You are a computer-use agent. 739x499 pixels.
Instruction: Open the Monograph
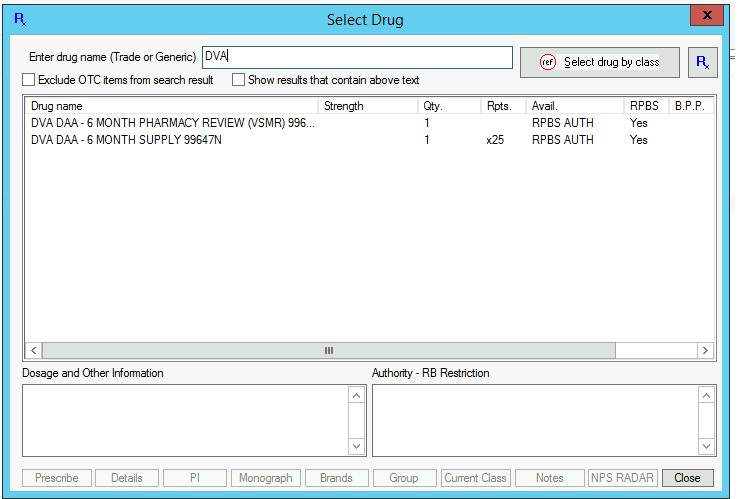click(x=266, y=478)
